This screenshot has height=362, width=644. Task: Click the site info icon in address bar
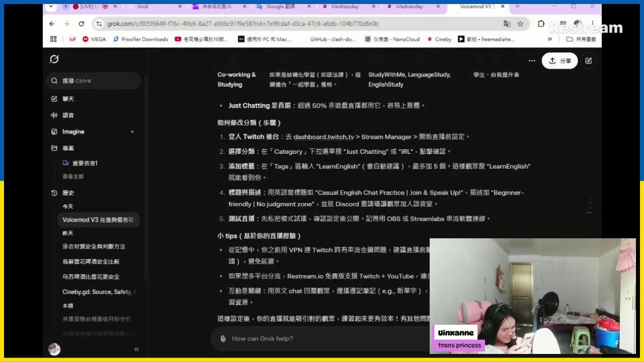99,24
